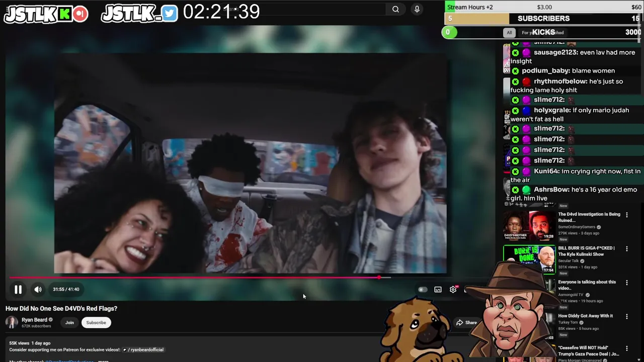
Task: Visit the Asmongold TV channel name
Action: click(x=571, y=295)
